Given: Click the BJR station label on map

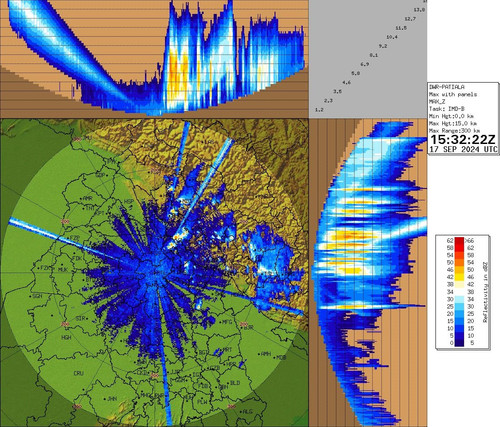Looking at the screenshot, I should (249, 328).
